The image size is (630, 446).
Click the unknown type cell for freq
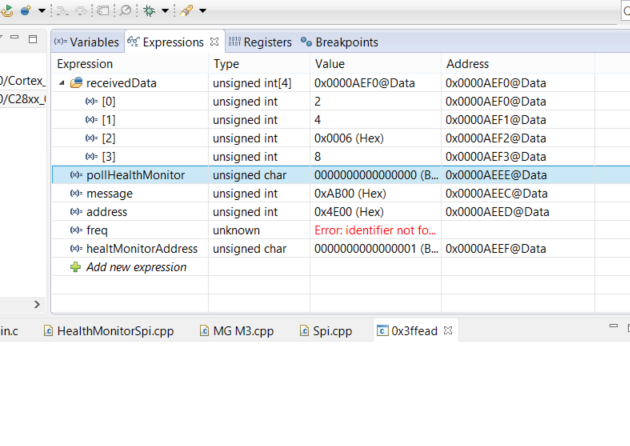(236, 231)
